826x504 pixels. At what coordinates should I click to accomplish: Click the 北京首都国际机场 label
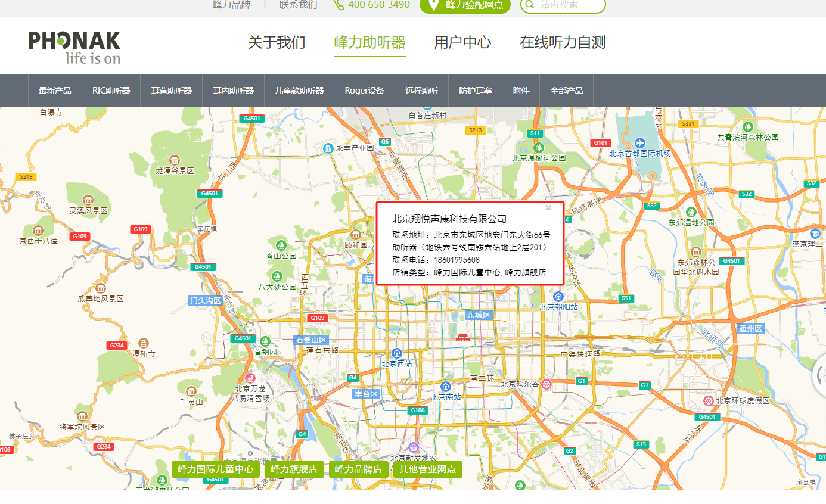(x=640, y=154)
